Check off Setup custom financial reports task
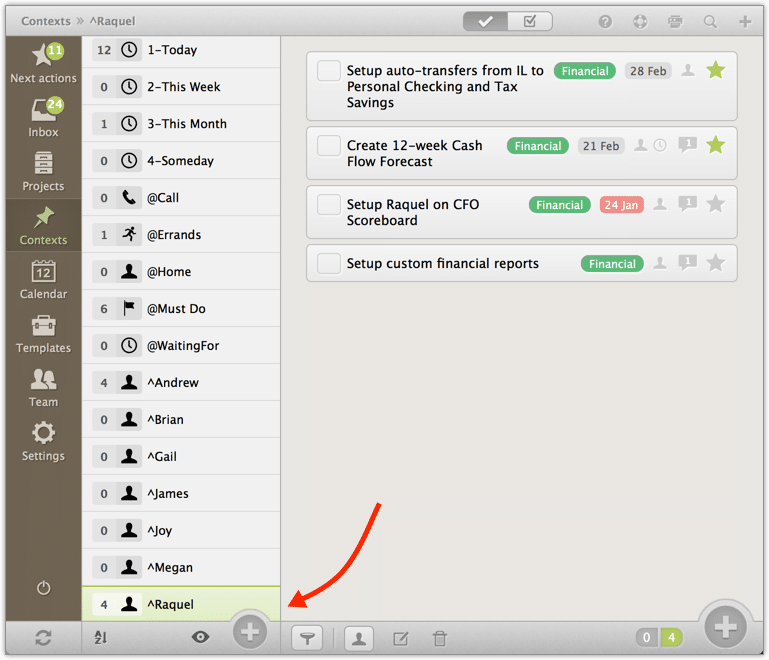Screen dimensions: 769x660 pos(329,264)
